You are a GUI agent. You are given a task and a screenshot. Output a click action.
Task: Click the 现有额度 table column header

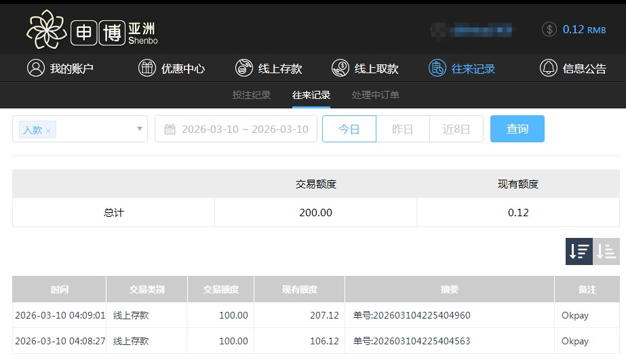(299, 289)
